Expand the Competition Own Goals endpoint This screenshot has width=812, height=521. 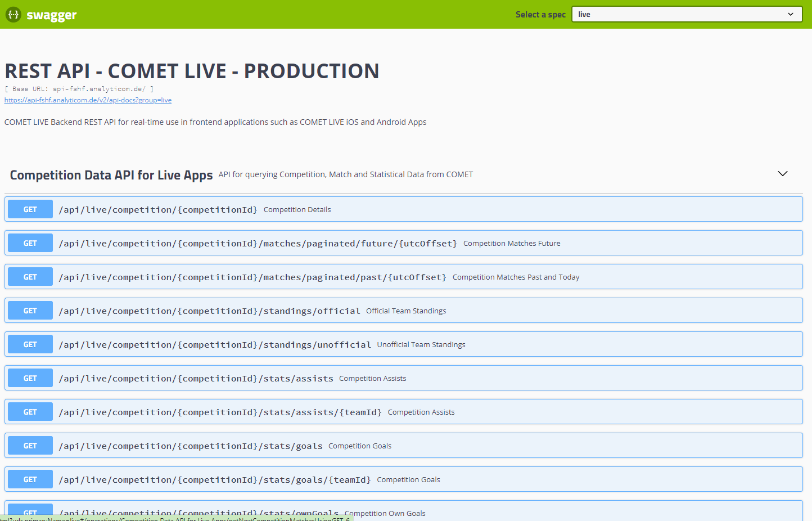pos(385,513)
